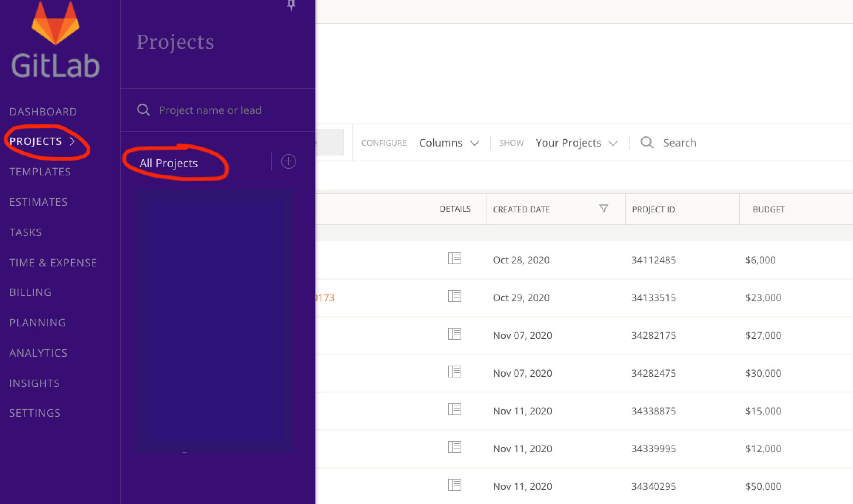The height and width of the screenshot is (504, 853).
Task: Click the Created Date filter funnel icon
Action: click(603, 209)
